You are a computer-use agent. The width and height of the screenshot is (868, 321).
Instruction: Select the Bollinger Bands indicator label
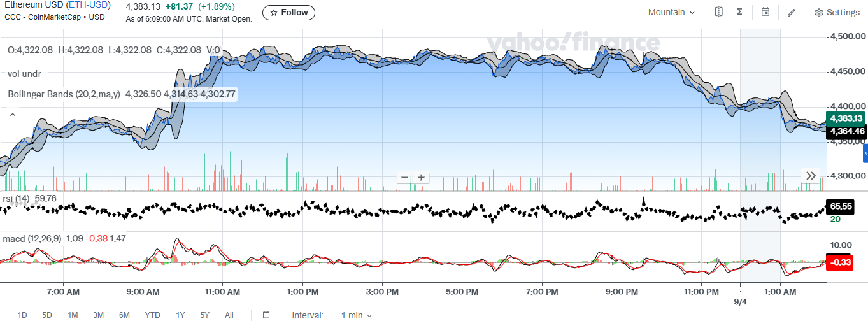[64, 94]
